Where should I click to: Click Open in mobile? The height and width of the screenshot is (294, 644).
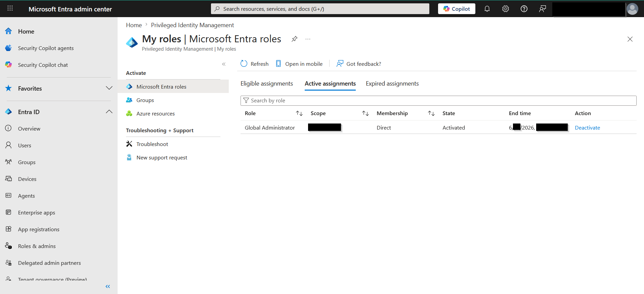coord(299,64)
